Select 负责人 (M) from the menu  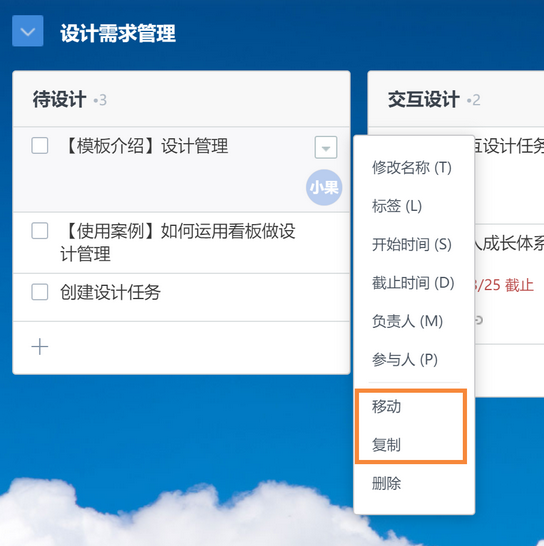[407, 321]
